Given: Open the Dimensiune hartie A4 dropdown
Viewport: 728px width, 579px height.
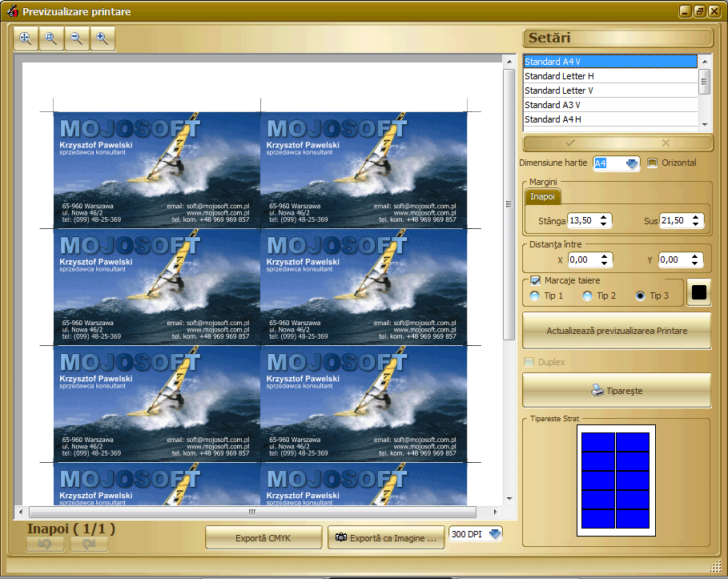Looking at the screenshot, I should (631, 163).
